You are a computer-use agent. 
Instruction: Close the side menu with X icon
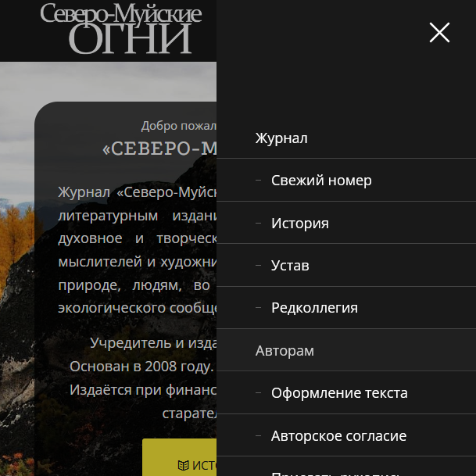coord(439,33)
